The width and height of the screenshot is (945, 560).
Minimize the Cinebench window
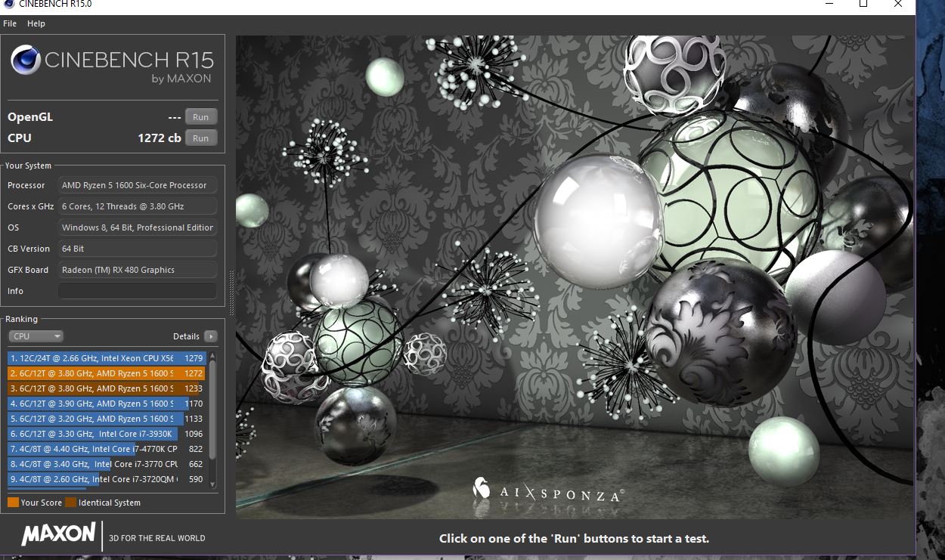click(829, 4)
